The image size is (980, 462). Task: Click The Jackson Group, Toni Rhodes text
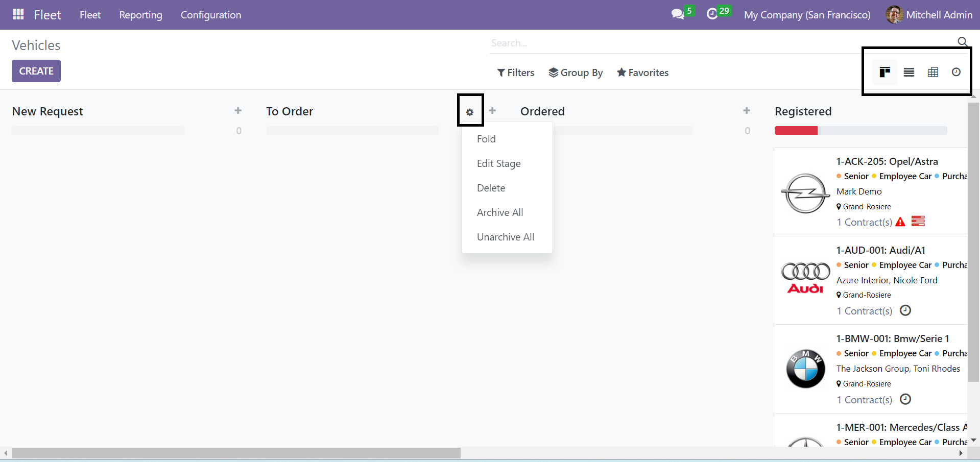pos(898,369)
